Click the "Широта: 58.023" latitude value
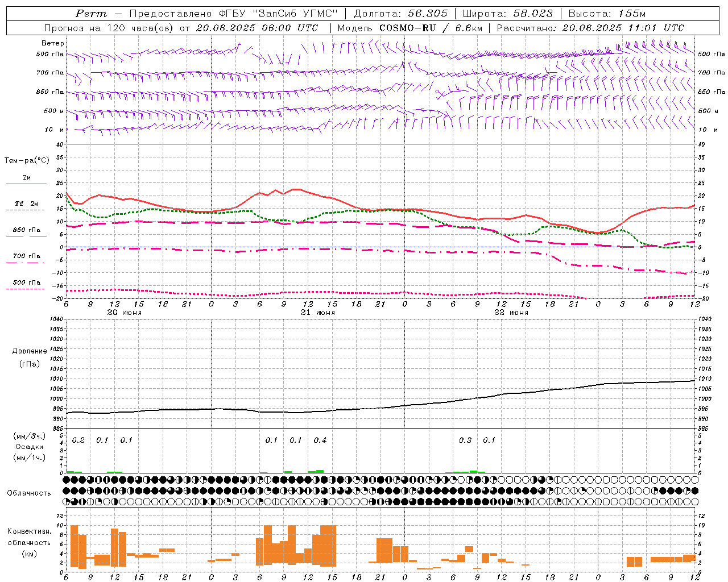The height and width of the screenshot is (582, 728). pyautogui.click(x=507, y=14)
